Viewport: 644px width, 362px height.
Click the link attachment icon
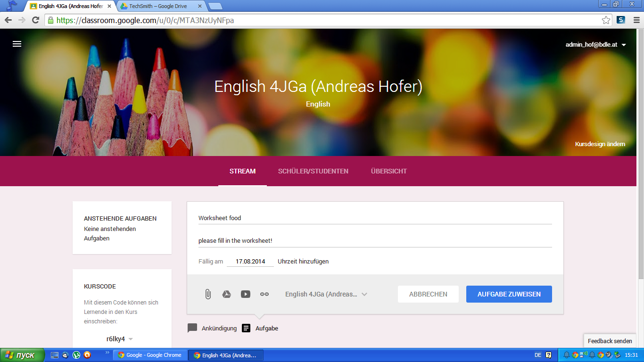(264, 294)
